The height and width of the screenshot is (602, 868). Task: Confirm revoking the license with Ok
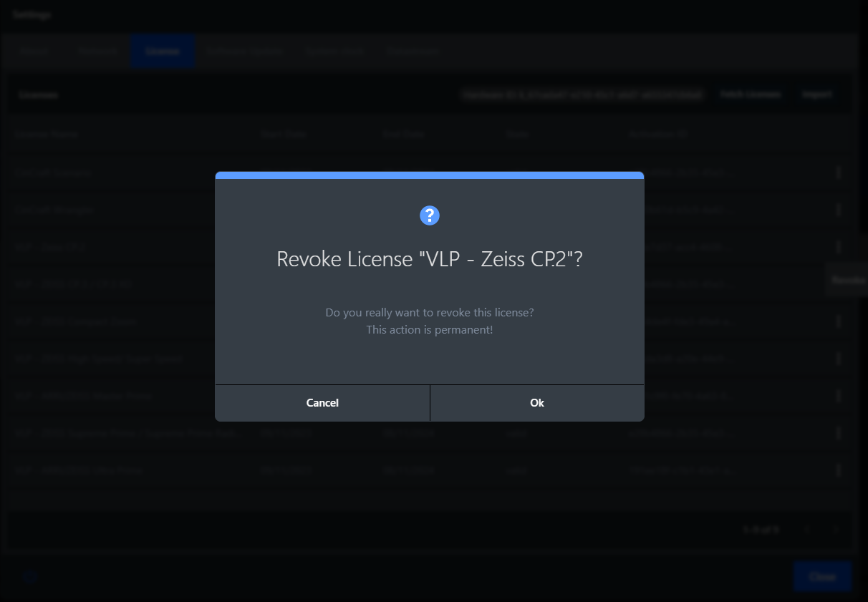[x=537, y=403]
